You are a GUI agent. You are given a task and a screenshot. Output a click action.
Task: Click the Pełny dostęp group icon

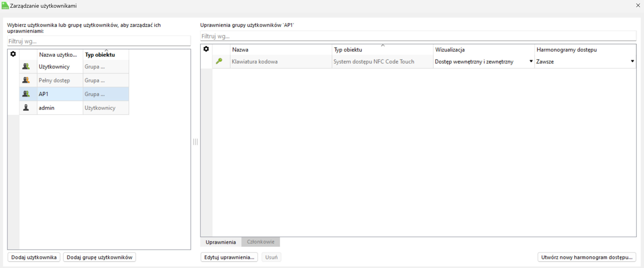click(26, 80)
